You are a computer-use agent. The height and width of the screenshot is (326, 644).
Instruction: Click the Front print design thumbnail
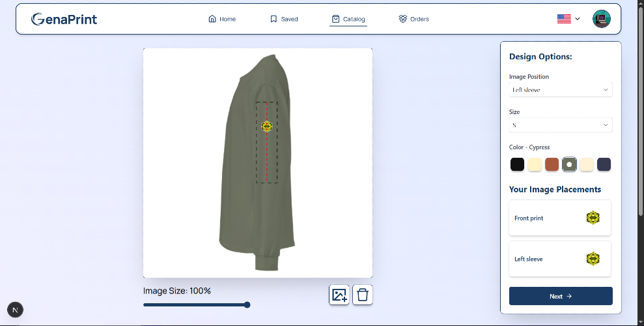(593, 218)
